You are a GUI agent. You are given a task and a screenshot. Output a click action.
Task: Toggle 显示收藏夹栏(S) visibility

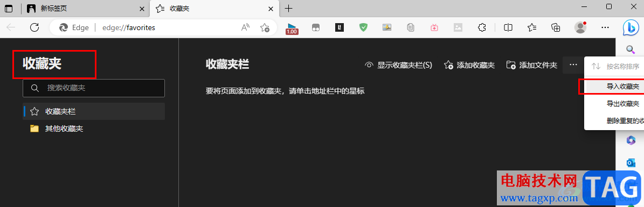point(398,65)
